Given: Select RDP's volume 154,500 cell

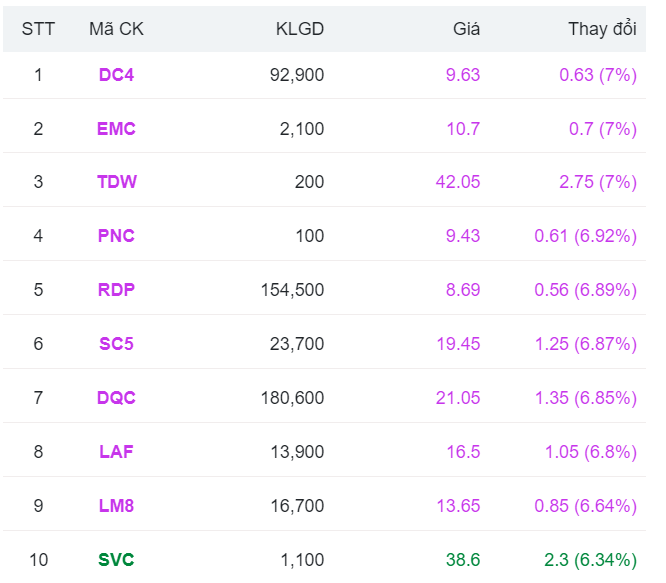Looking at the screenshot, I should tap(292, 290).
